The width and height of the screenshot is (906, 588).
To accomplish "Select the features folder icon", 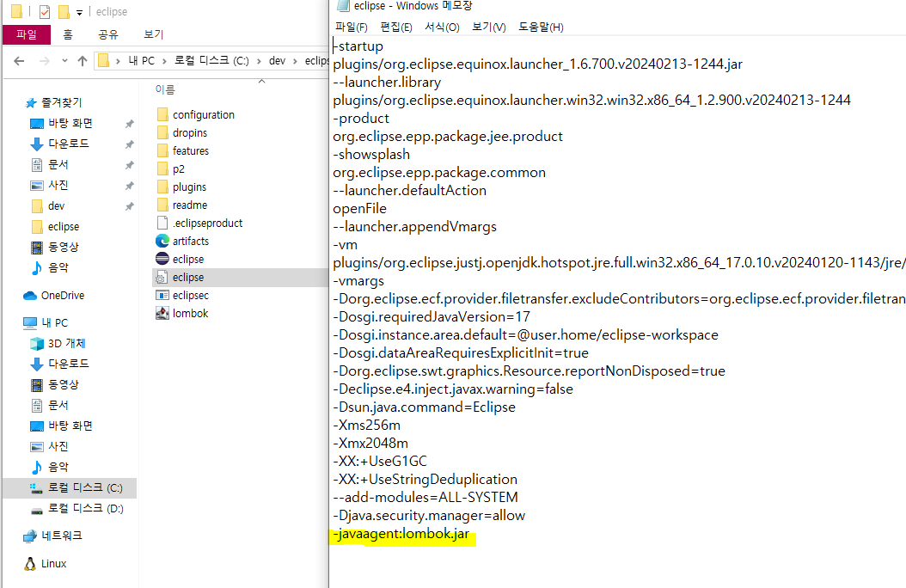I will tap(163, 150).
